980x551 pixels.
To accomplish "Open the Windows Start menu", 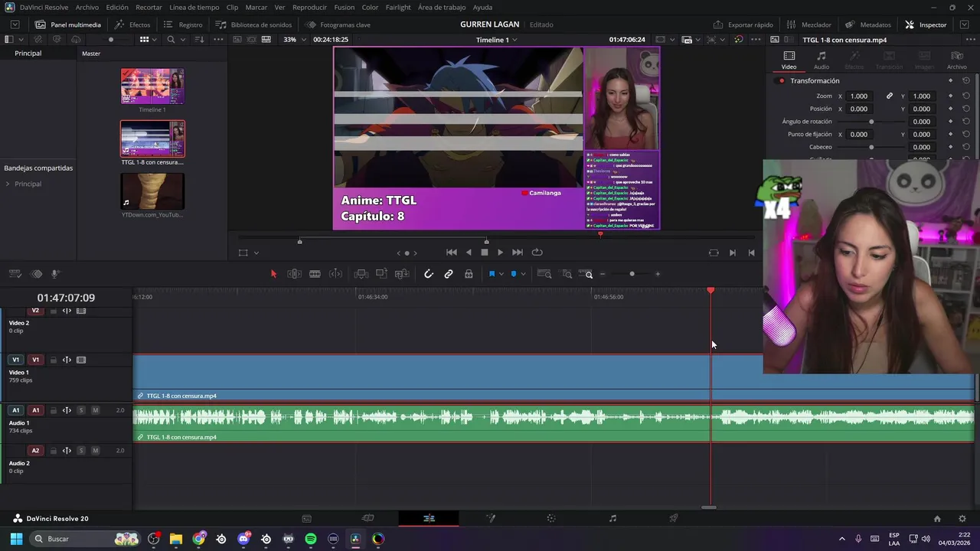I will click(x=15, y=539).
